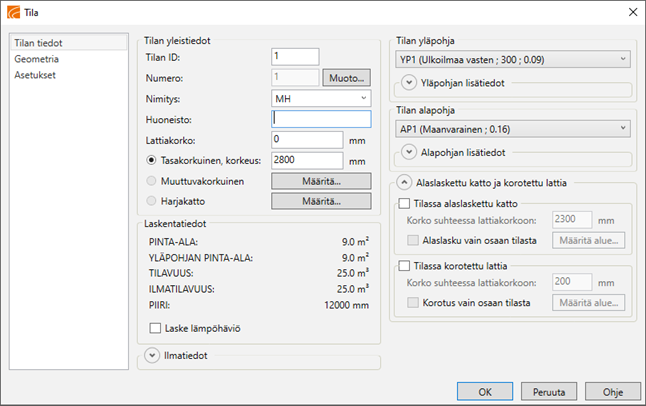
Task: Open the Nimitys dropdown
Action: point(321,99)
